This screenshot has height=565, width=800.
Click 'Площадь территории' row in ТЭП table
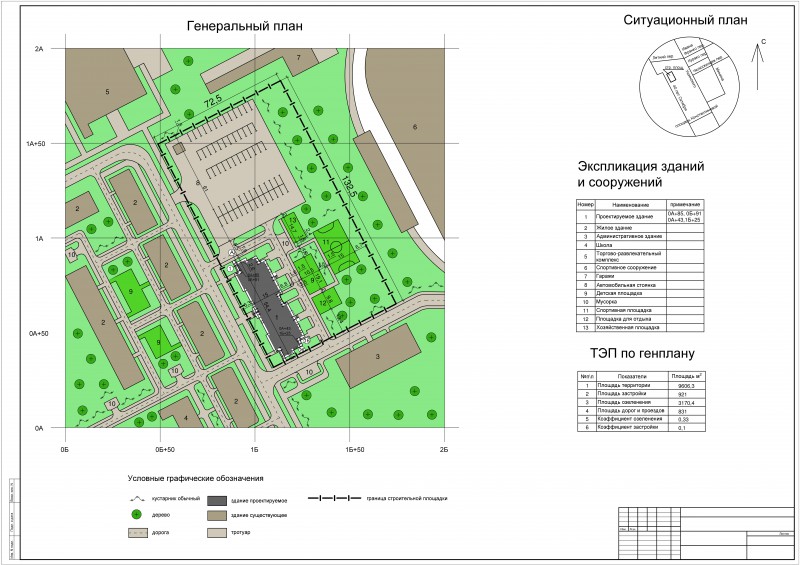click(641, 386)
